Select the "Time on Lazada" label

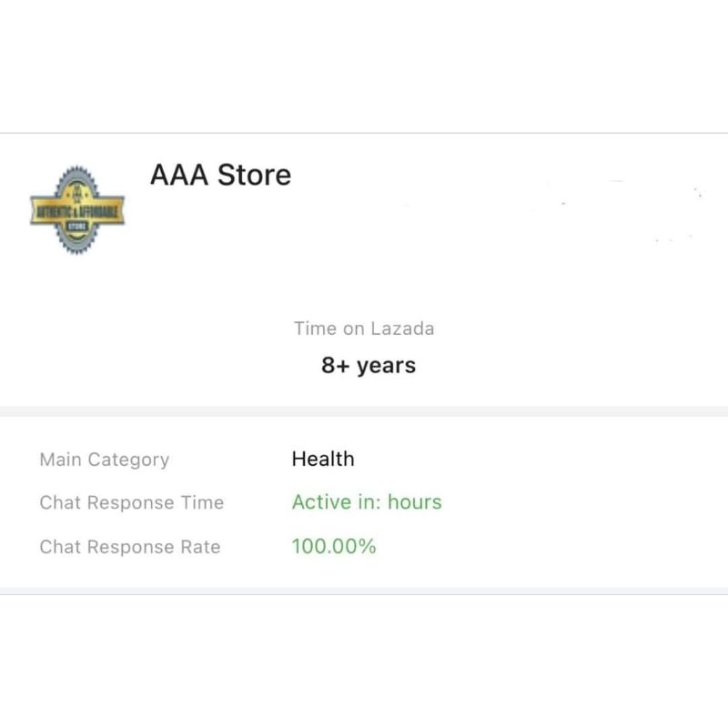pos(363,329)
